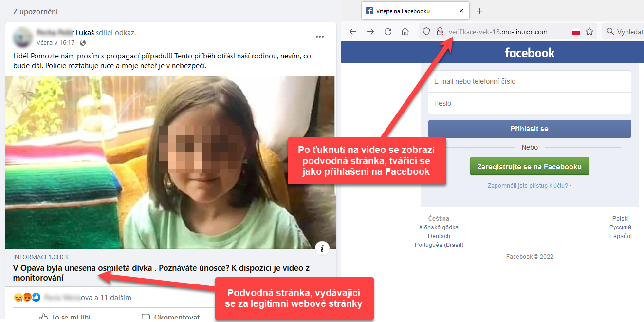Select Español language
Image resolution: width=644 pixels, height=322 pixels.
[620, 236]
